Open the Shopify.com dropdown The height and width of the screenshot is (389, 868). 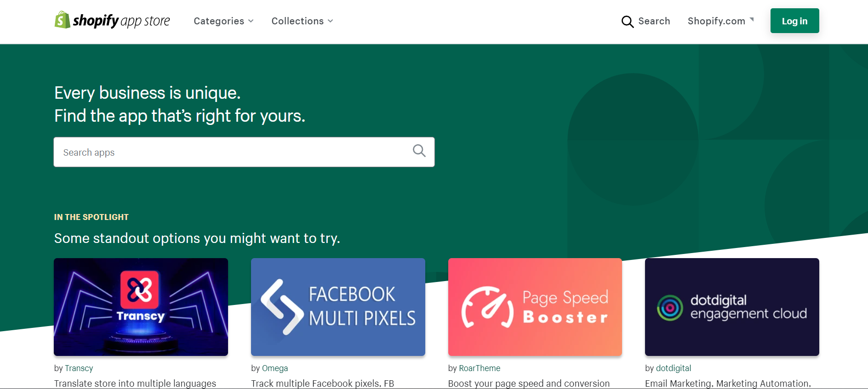720,21
